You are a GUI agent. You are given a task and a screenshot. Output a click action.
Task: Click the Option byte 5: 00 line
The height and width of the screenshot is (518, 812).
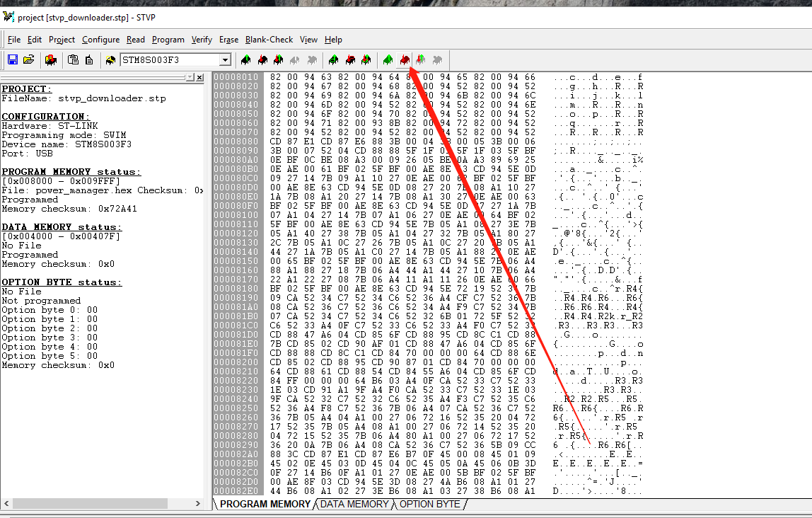tap(50, 356)
